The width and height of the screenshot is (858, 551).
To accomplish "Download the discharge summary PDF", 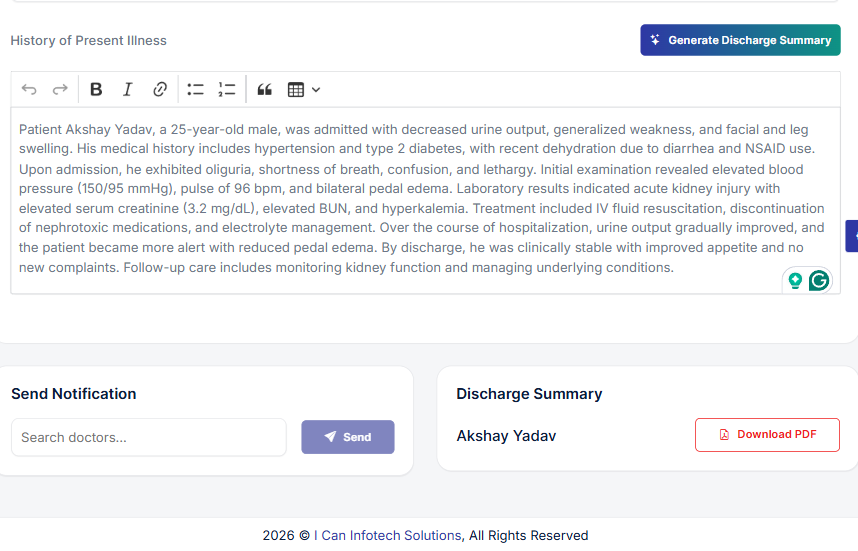I will tap(767, 435).
